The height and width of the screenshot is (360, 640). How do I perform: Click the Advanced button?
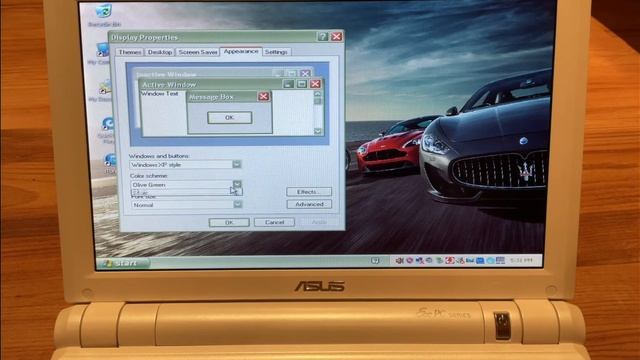[x=309, y=204]
